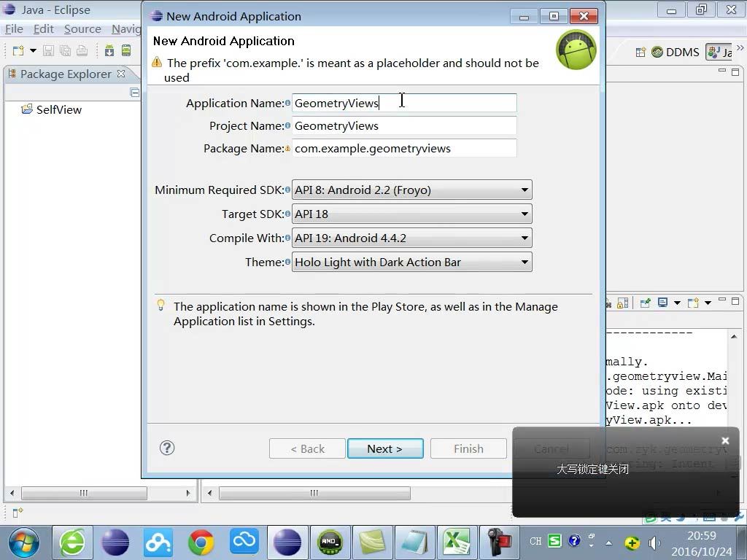This screenshot has width=747, height=560.
Task: Open the Compile With dropdown
Action: [x=411, y=238]
